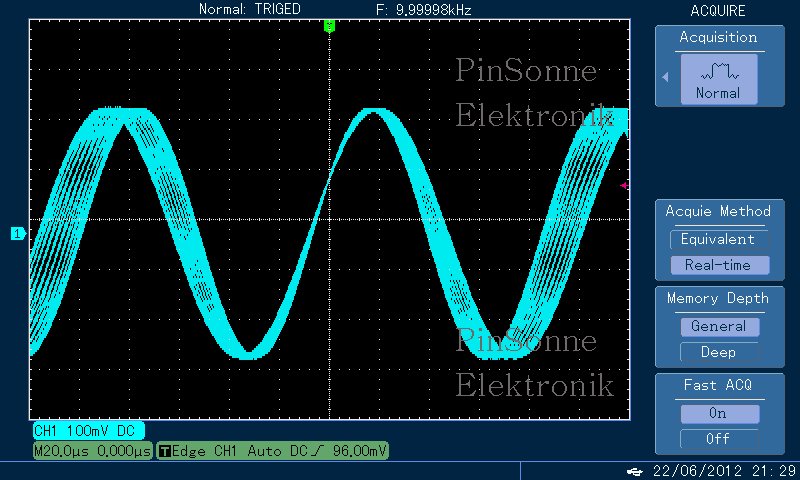This screenshot has width=800, height=480.
Task: Click the Memory Depth menu heading
Action: click(718, 298)
